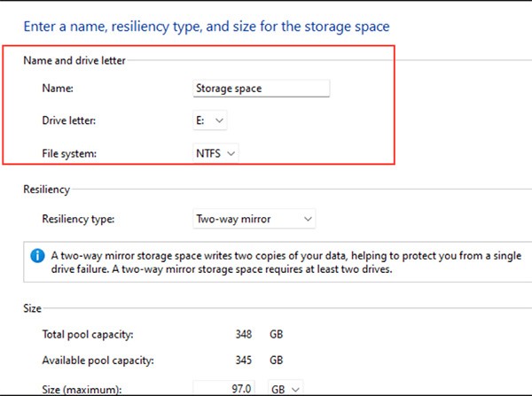Click the "Name:" label

[58, 89]
